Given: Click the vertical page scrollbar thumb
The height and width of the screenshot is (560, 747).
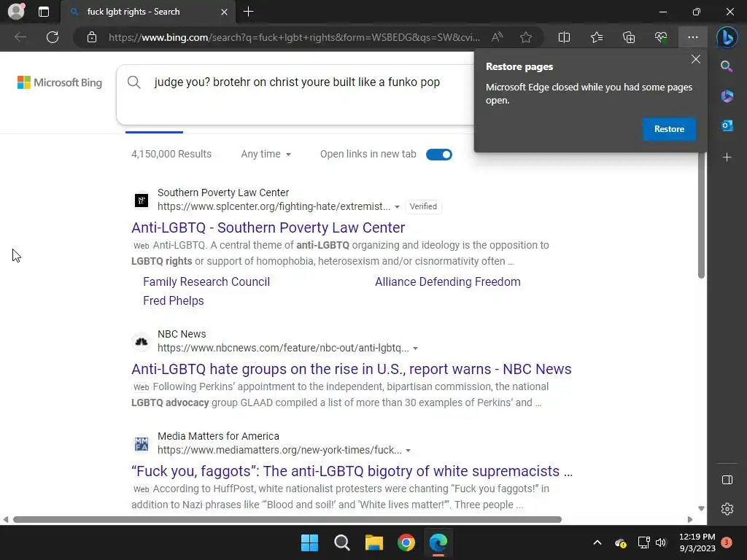Looking at the screenshot, I should [x=701, y=214].
